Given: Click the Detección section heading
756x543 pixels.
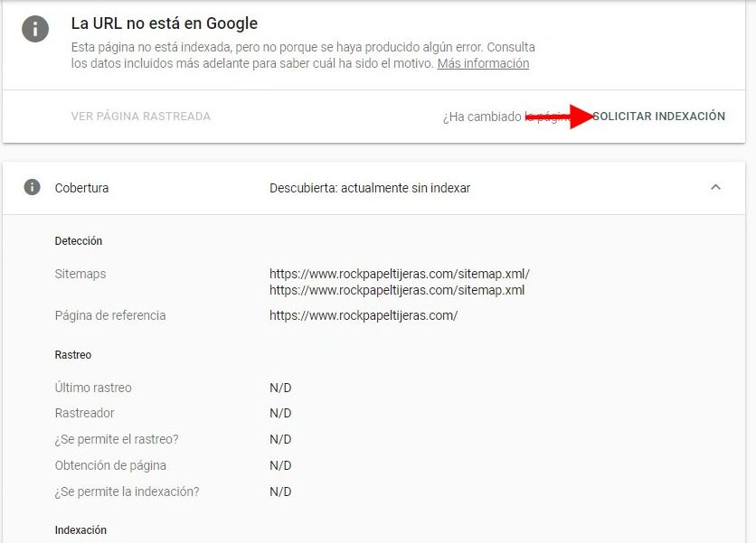Looking at the screenshot, I should coord(79,241).
